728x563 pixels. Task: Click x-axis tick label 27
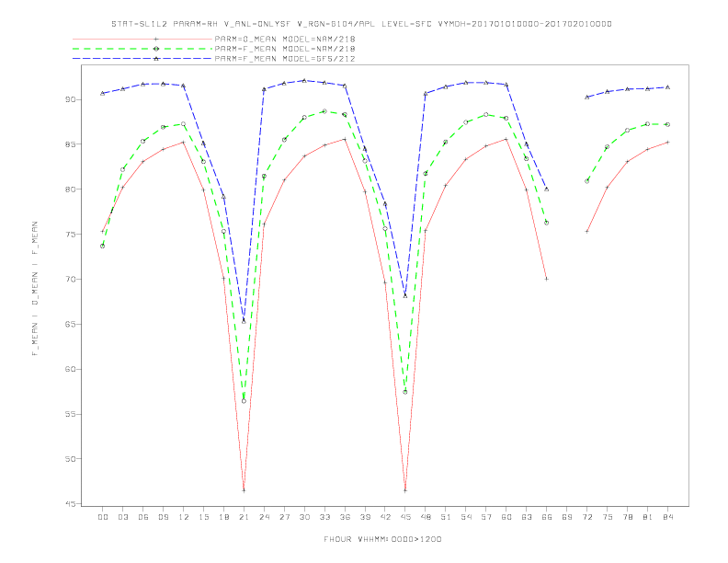284,517
